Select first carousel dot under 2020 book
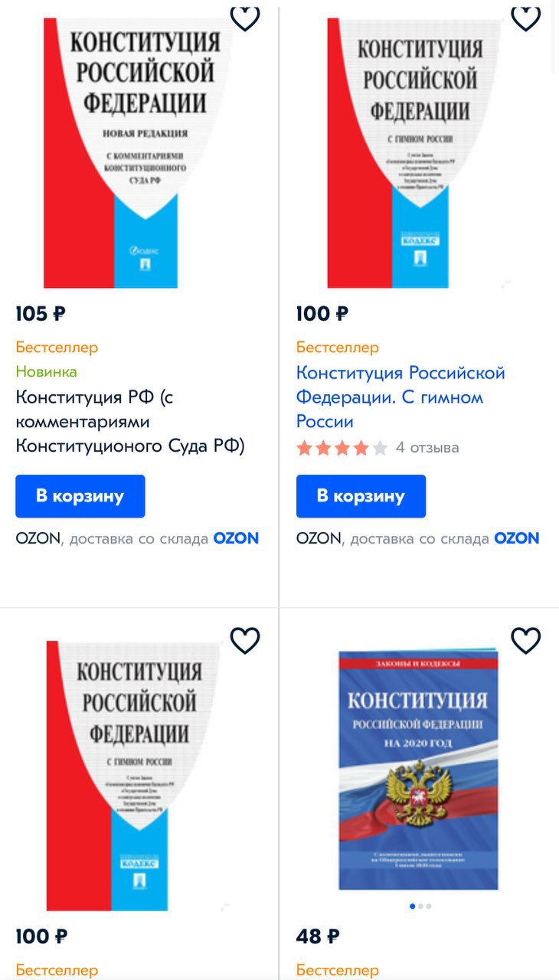Screen dimensions: 559x980 pyautogui.click(x=413, y=906)
